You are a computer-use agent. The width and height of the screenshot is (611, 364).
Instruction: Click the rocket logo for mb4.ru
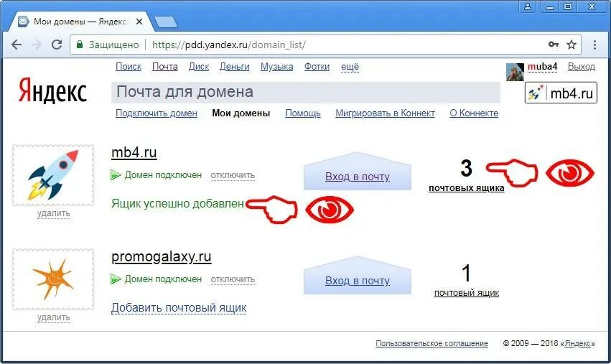53,175
